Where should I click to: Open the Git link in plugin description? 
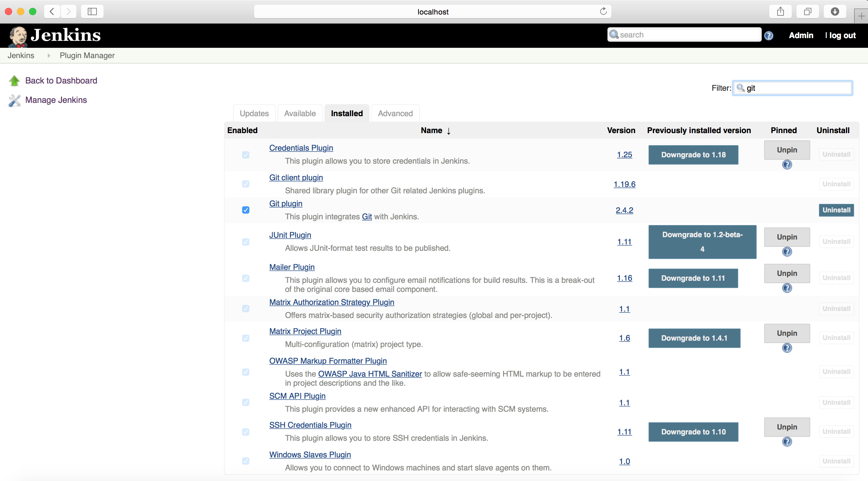click(367, 217)
